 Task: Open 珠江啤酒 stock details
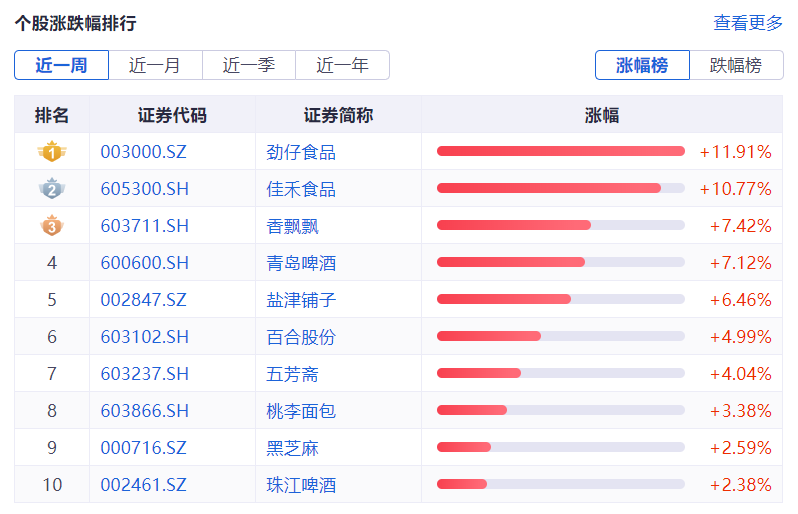point(301,485)
